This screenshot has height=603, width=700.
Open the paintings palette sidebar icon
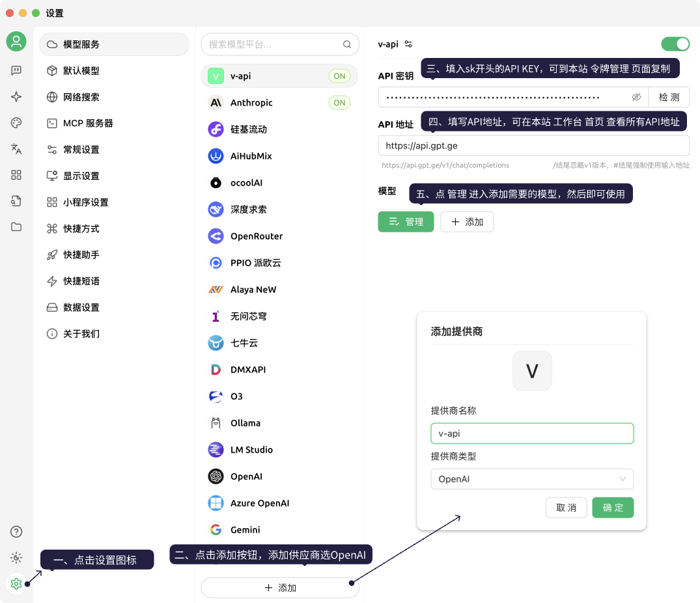pos(16,122)
